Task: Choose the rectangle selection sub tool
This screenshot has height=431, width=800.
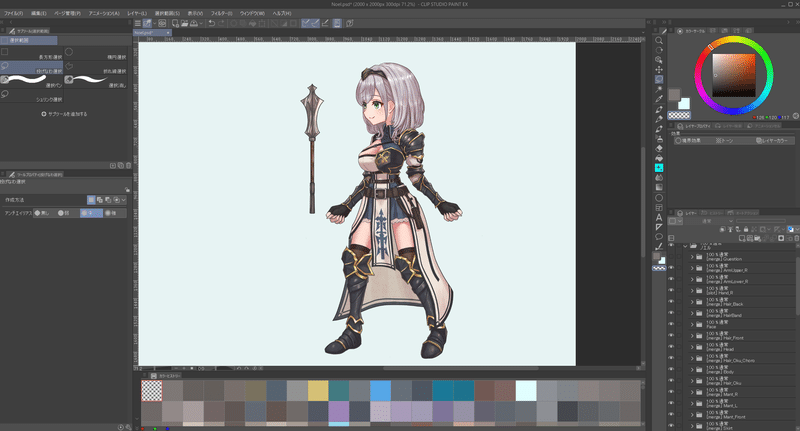Action: tap(32, 53)
